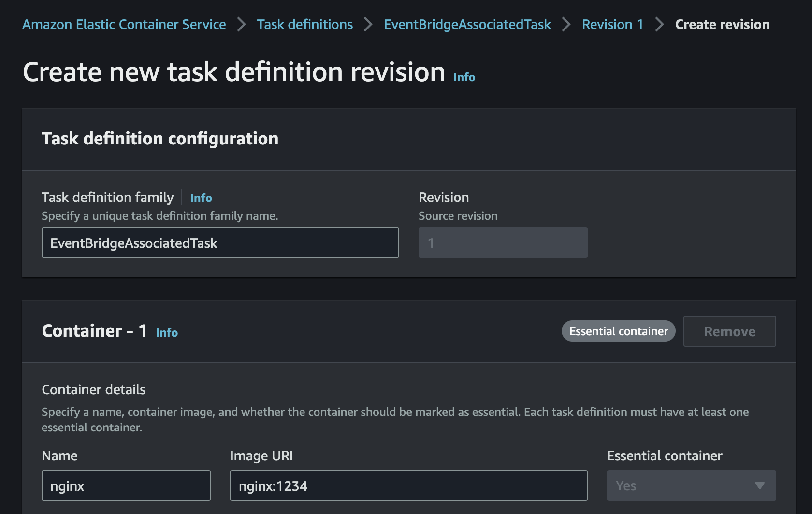Click the Container details heading

(94, 389)
